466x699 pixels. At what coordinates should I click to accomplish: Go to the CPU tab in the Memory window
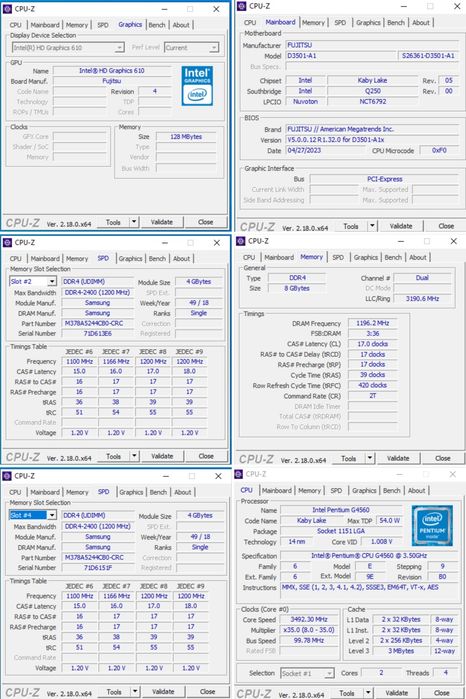click(x=249, y=257)
